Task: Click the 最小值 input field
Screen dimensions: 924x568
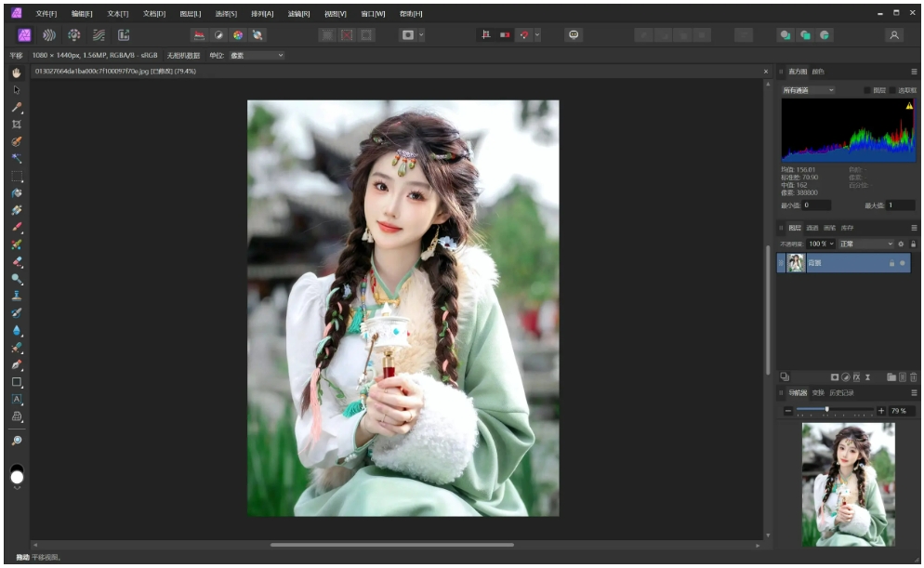Action: click(x=816, y=205)
